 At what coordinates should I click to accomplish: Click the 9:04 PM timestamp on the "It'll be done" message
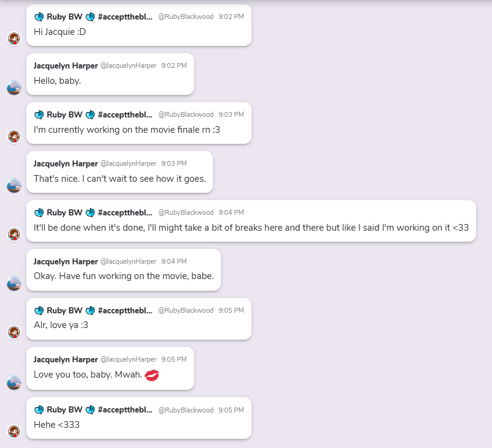click(x=231, y=212)
